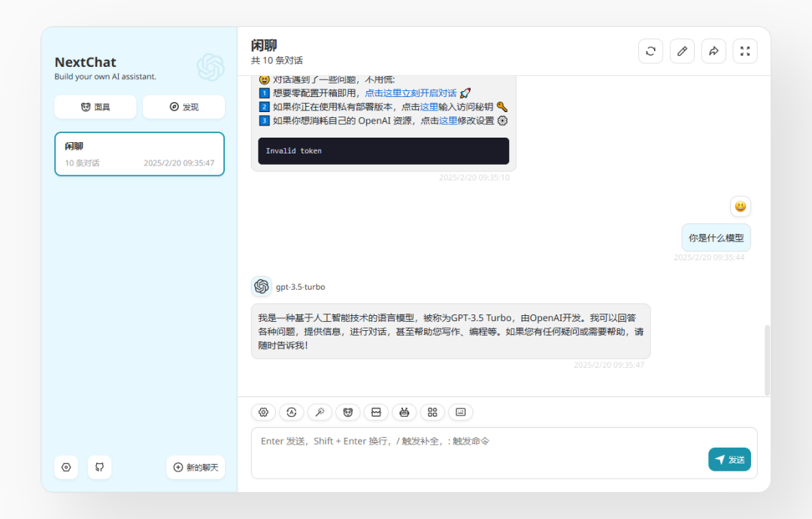This screenshot has width=812, height=519.
Task: Click the user message 你是什么模型
Action: [717, 238]
